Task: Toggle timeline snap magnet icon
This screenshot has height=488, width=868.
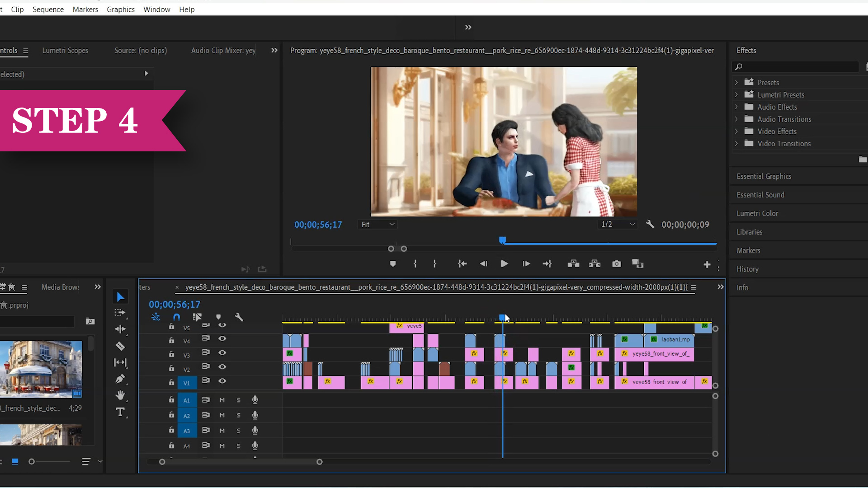Action: (177, 317)
